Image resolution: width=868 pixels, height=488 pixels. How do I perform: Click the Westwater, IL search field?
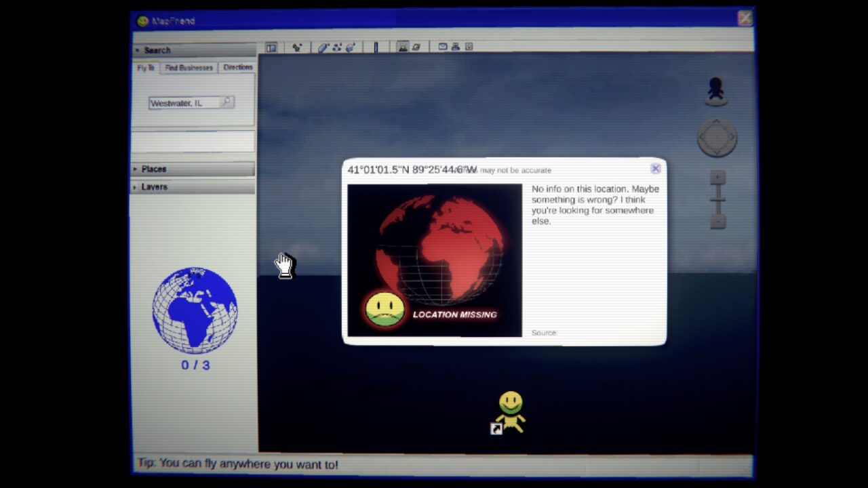(x=184, y=103)
